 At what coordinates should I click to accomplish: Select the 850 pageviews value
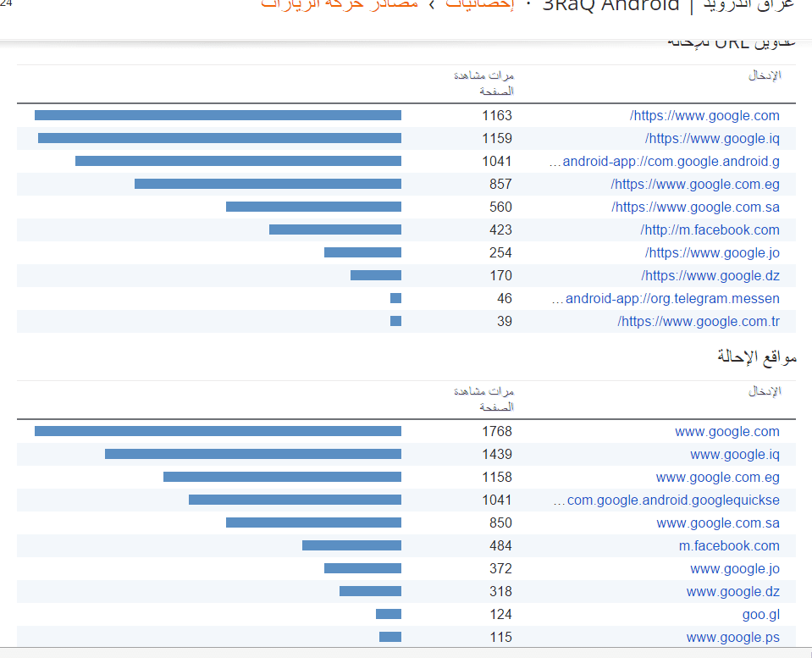tap(500, 523)
